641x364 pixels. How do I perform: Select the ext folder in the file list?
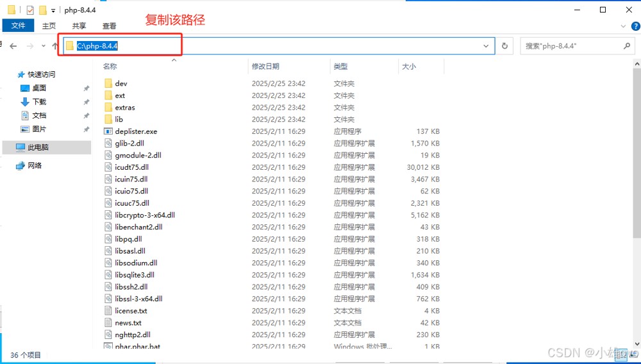120,95
